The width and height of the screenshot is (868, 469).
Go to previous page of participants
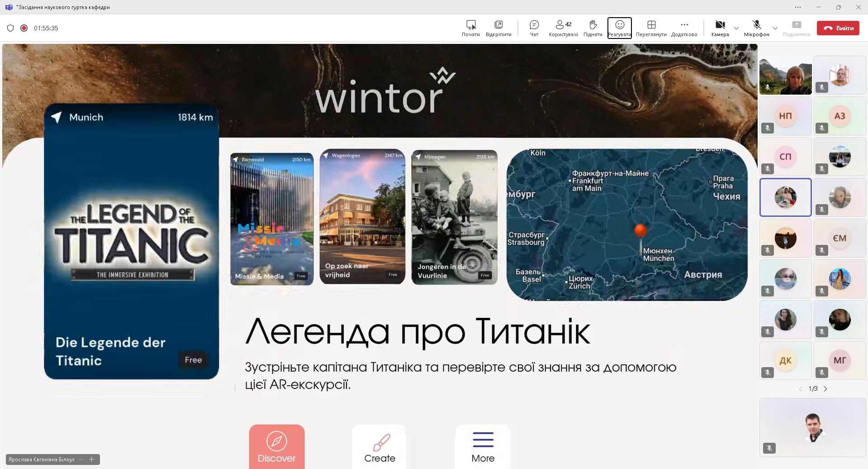click(800, 389)
